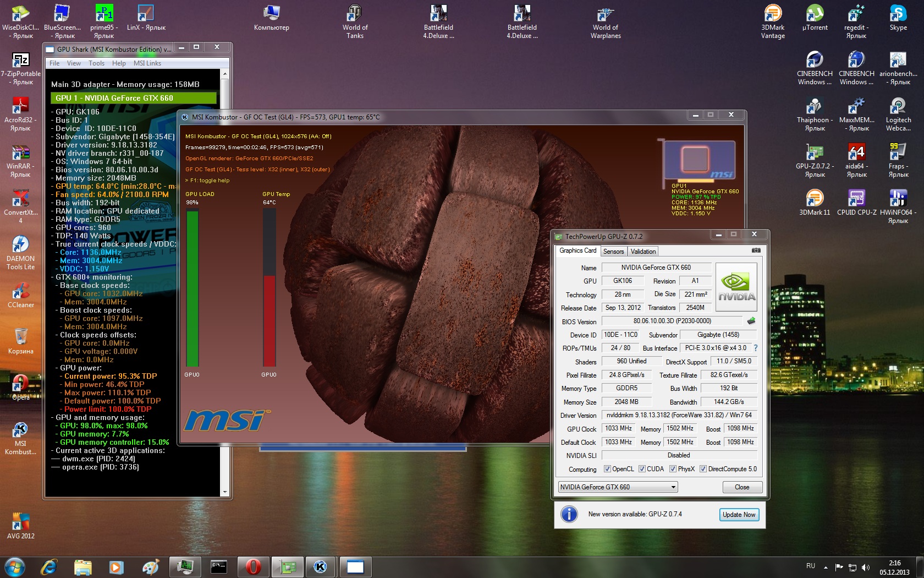The width and height of the screenshot is (924, 578).
Task: Click the BIOS save chip icon
Action: (x=751, y=321)
